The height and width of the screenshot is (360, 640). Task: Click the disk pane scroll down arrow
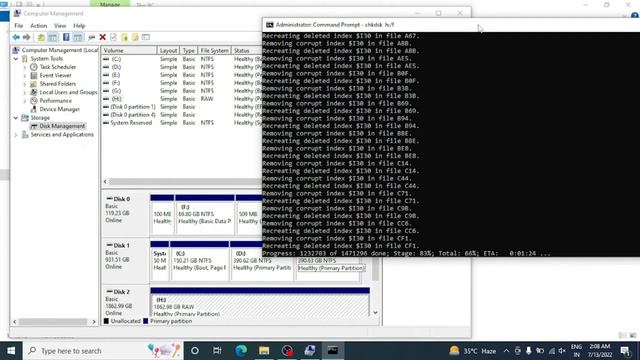(375, 313)
